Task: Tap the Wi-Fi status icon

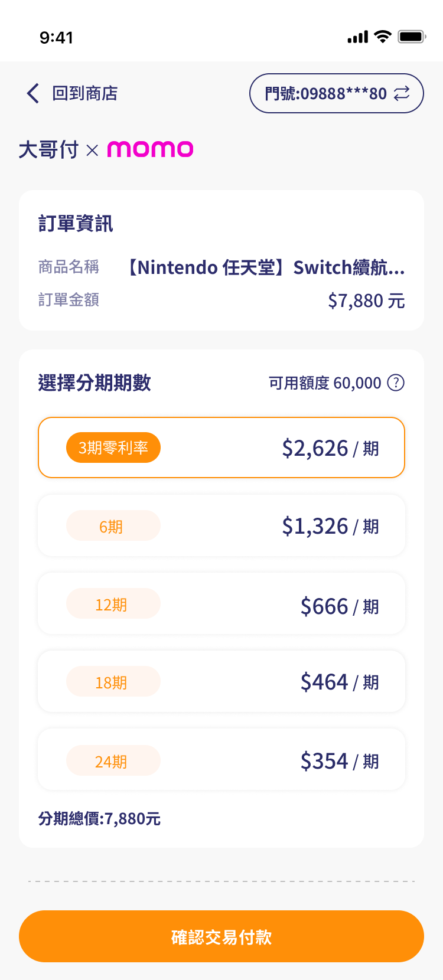Action: pos(383,37)
